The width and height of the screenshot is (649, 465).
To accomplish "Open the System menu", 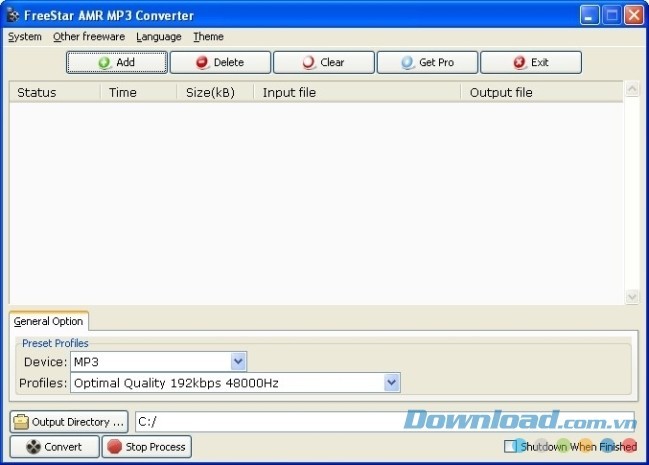I will [25, 37].
